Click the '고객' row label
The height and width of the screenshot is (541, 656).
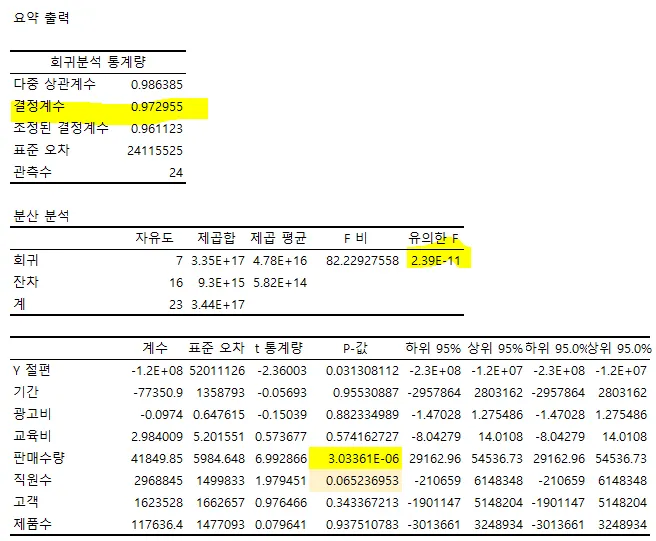click(x=26, y=501)
